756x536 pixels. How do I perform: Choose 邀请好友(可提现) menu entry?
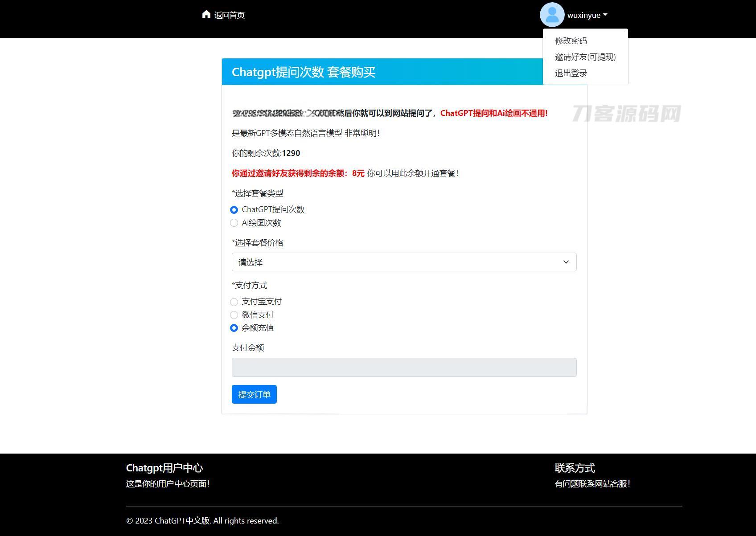click(x=585, y=57)
